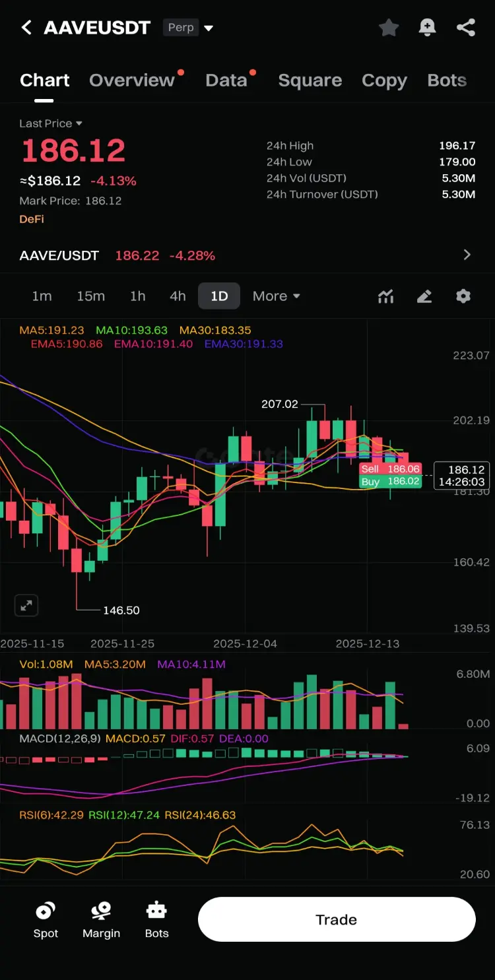Open chart indicators icon

(385, 296)
